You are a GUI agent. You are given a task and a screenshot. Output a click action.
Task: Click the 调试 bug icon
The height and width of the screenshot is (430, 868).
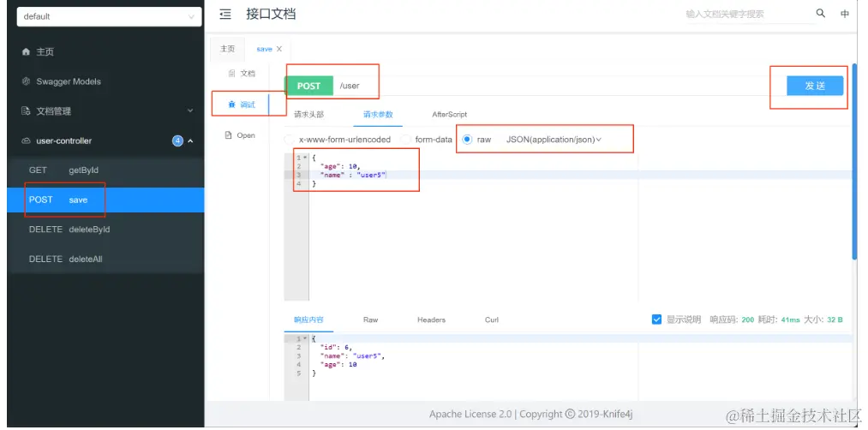pos(231,104)
